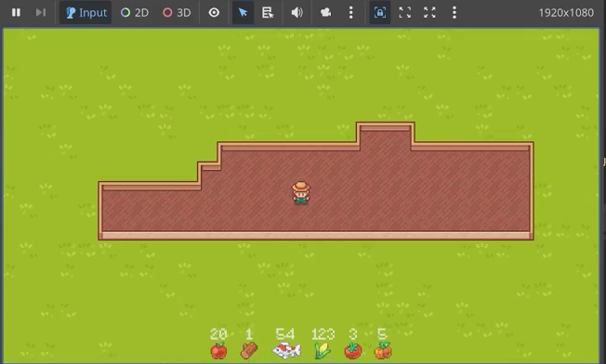Image resolution: width=606 pixels, height=364 pixels.
Task: Select the apple inventory item
Action: click(218, 350)
